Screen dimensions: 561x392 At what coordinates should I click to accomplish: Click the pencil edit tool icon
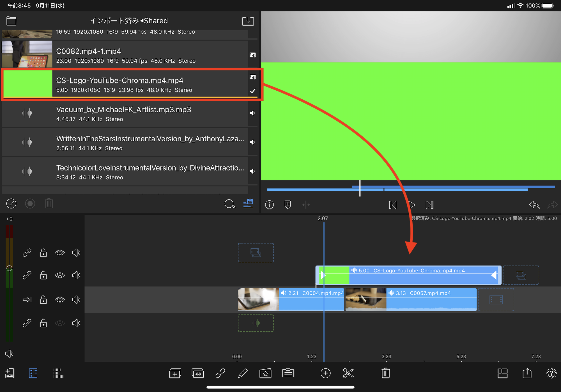(x=243, y=373)
